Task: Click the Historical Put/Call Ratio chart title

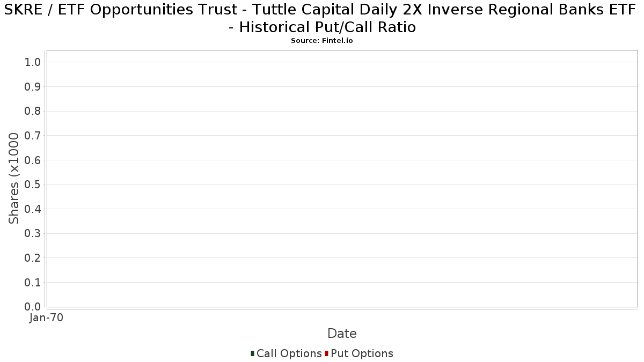Action: click(x=322, y=19)
